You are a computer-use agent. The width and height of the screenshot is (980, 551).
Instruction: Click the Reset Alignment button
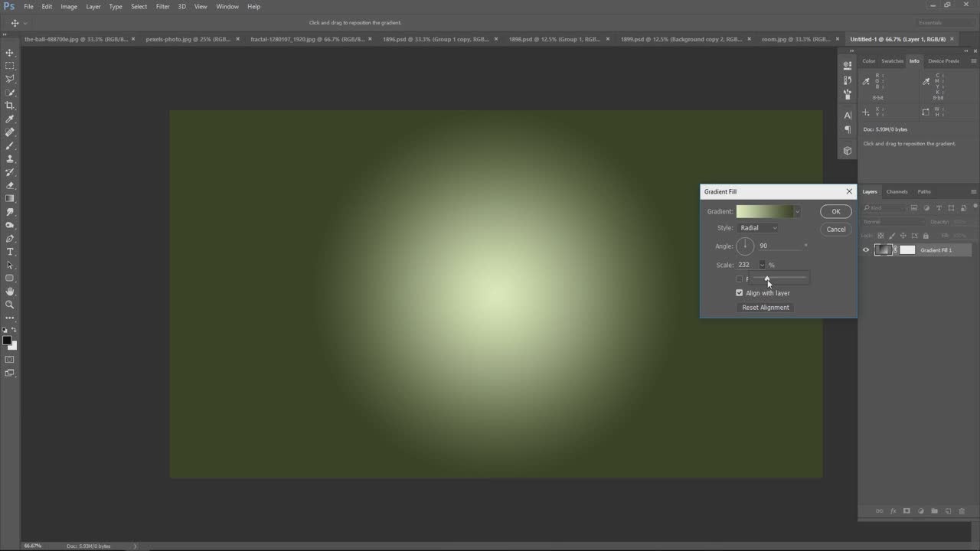766,308
